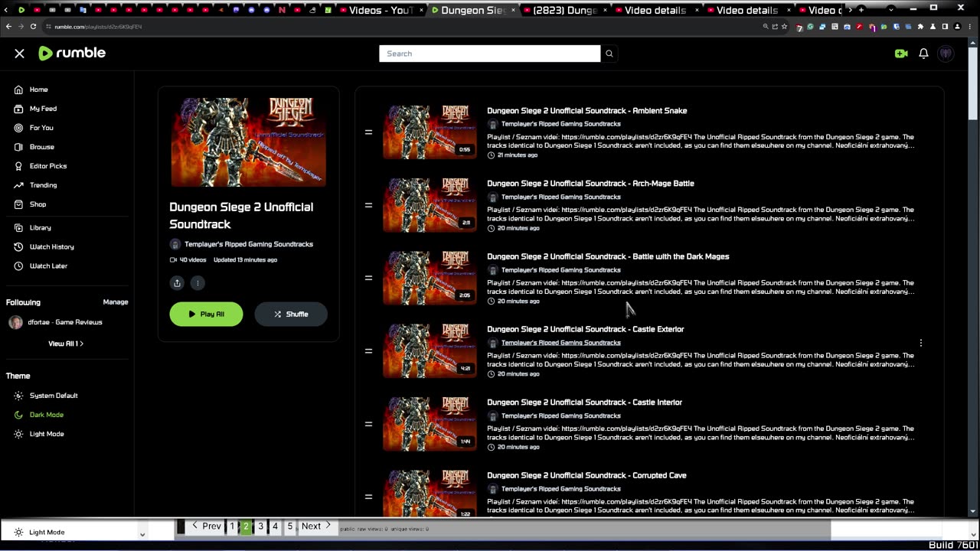Open the upload video camera icon
The width and height of the screenshot is (980, 551).
tap(900, 54)
